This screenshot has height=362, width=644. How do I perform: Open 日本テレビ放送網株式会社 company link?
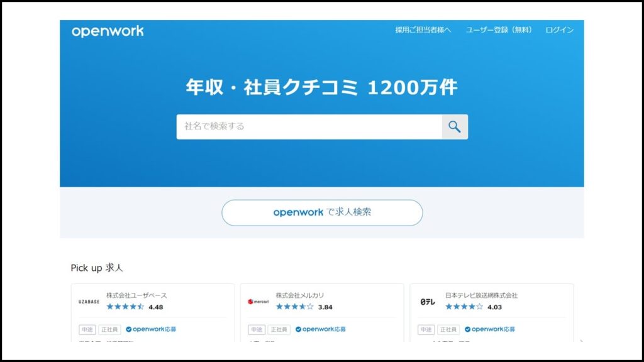coord(481,295)
